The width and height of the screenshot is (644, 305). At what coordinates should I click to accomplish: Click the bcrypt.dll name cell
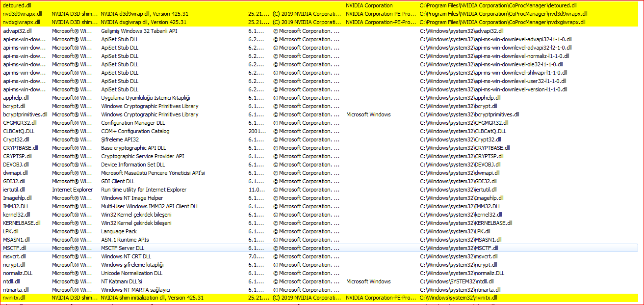[15, 106]
